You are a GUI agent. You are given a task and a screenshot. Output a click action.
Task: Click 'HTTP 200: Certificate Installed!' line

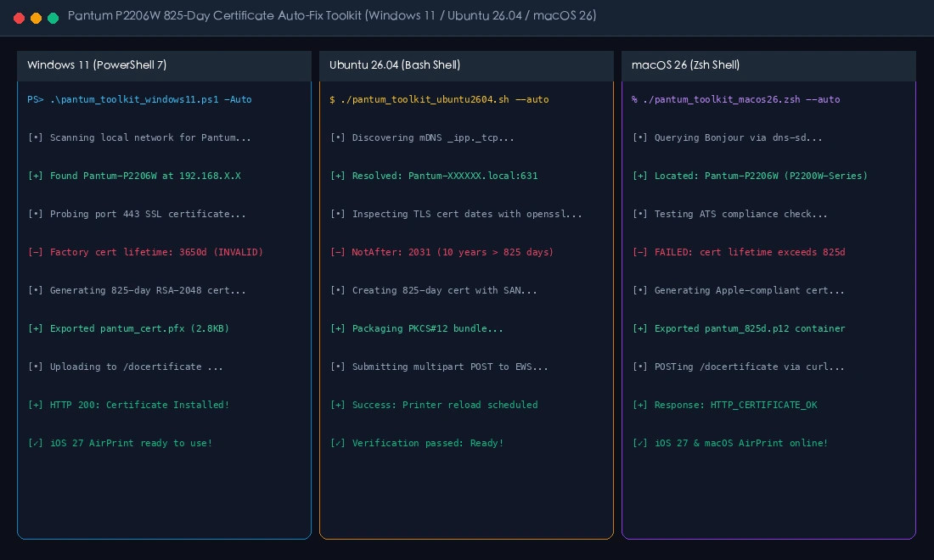[x=128, y=405]
